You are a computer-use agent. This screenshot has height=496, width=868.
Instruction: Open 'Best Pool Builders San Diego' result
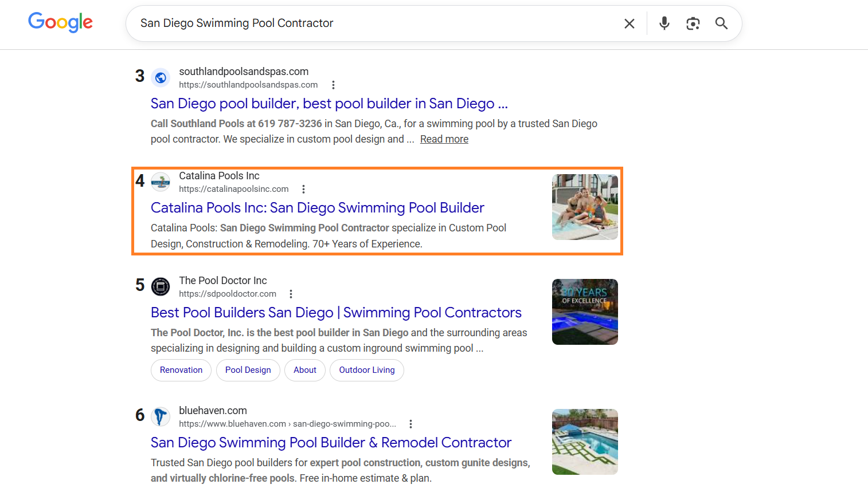coord(336,313)
